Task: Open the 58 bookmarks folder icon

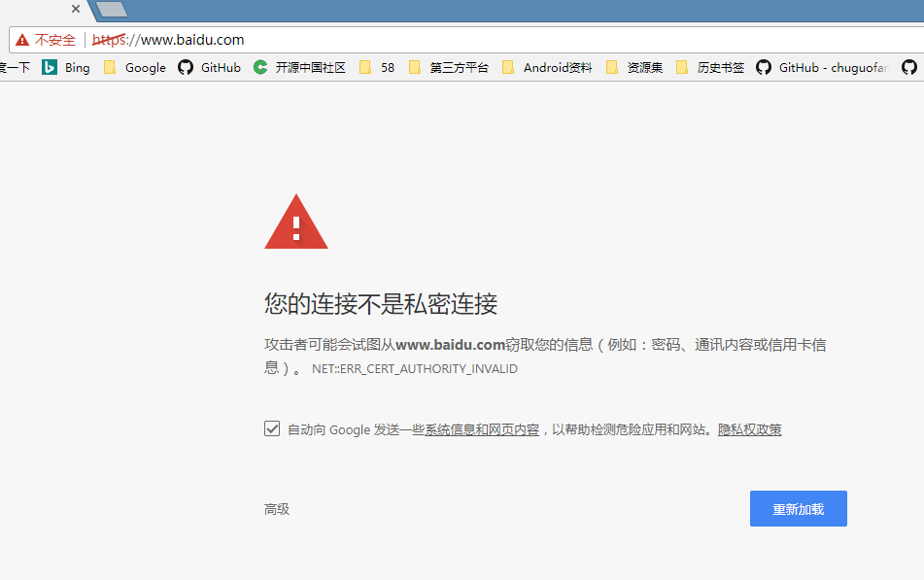Action: [x=365, y=68]
